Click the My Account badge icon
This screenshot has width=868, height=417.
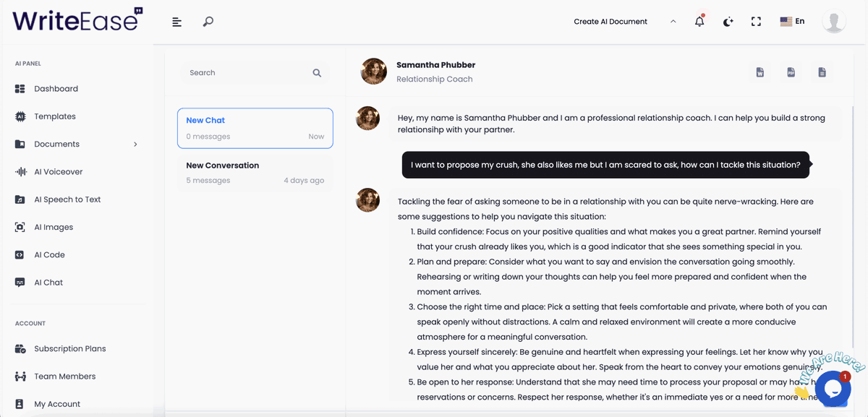[20, 404]
